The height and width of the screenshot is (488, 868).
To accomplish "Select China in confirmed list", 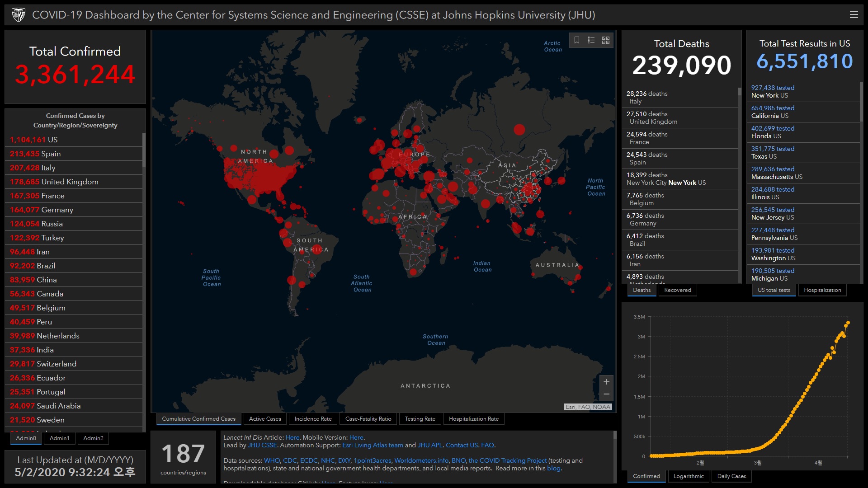I will point(74,280).
